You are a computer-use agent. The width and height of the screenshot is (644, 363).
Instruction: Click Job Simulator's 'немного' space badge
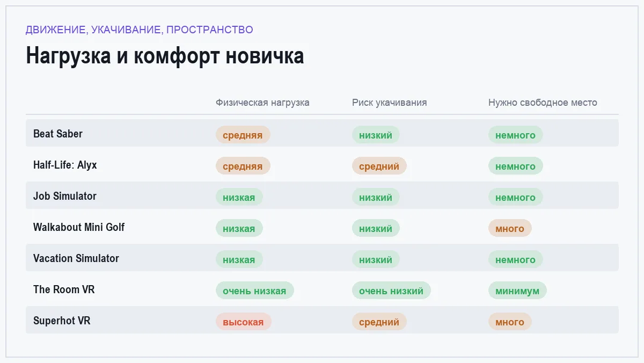coord(516,197)
